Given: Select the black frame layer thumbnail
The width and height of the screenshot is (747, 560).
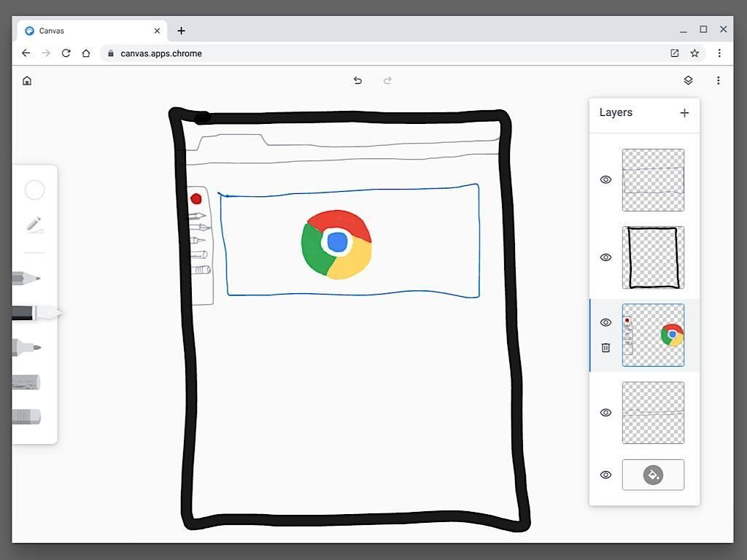Looking at the screenshot, I should coord(653,257).
